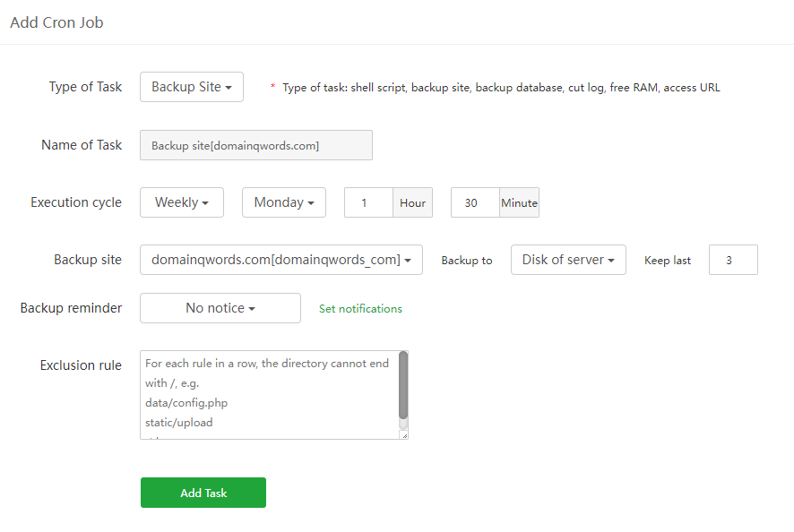Click the Execution cycle label

pos(76,202)
